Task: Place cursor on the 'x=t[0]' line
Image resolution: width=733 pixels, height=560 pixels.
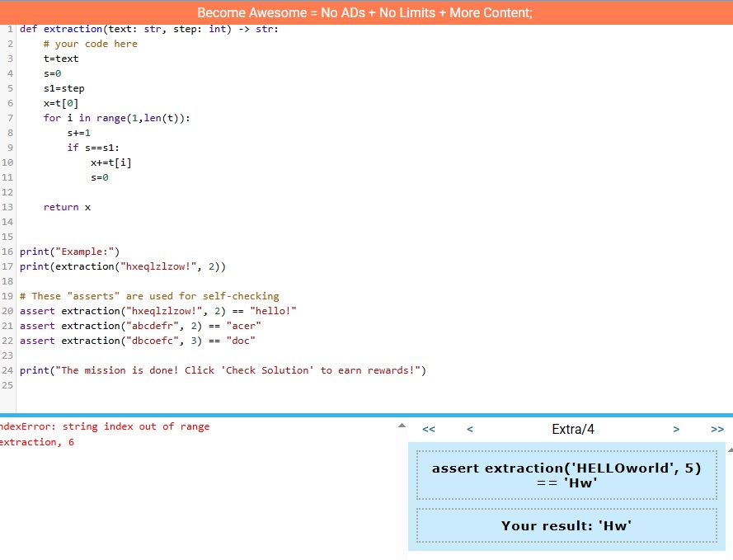Action: [61, 103]
